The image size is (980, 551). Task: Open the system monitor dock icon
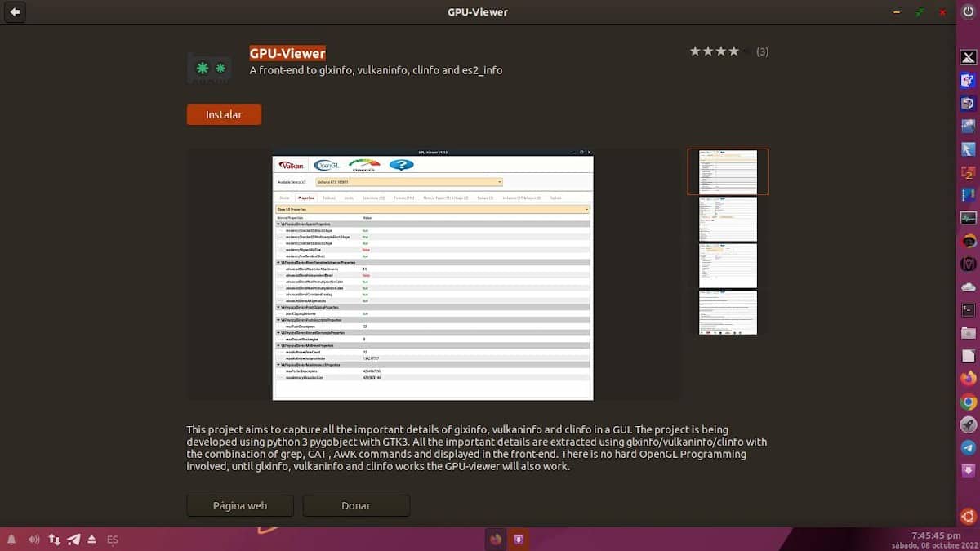[969, 218]
